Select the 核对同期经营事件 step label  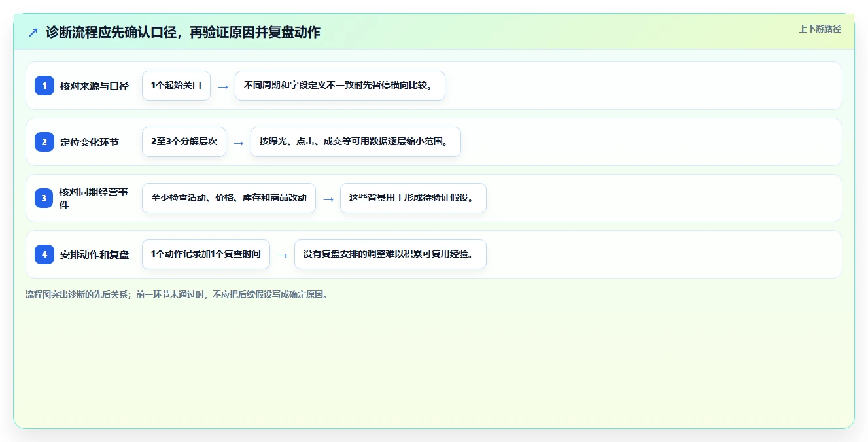click(x=94, y=198)
